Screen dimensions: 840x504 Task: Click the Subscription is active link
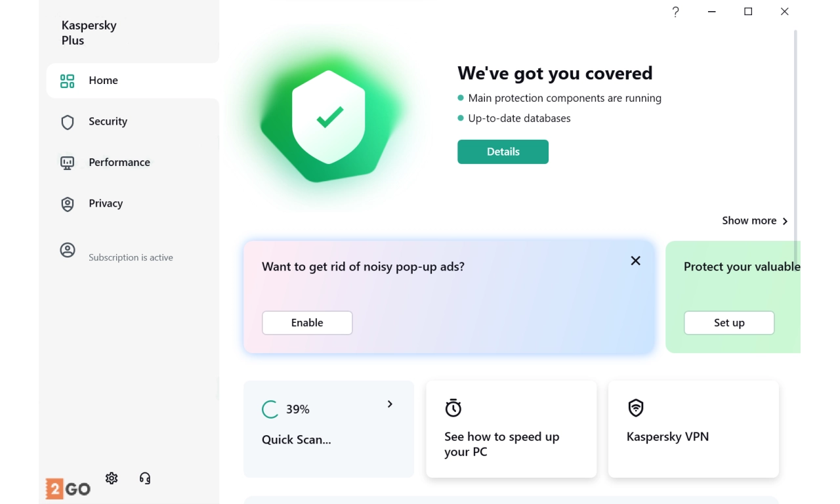tap(131, 258)
